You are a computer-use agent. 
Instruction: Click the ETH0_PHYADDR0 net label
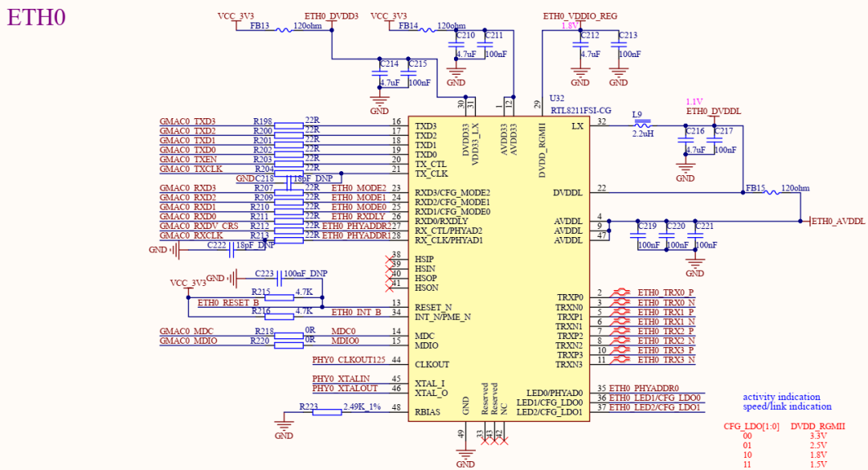click(644, 389)
